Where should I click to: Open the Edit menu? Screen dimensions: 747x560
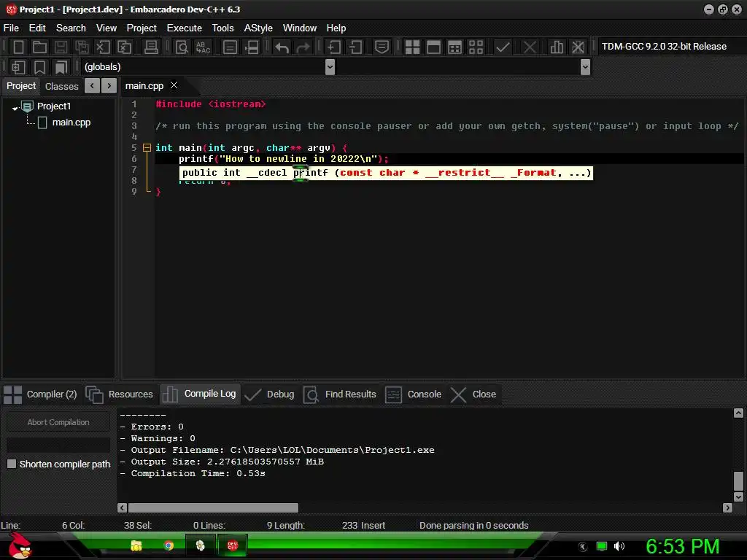point(37,28)
